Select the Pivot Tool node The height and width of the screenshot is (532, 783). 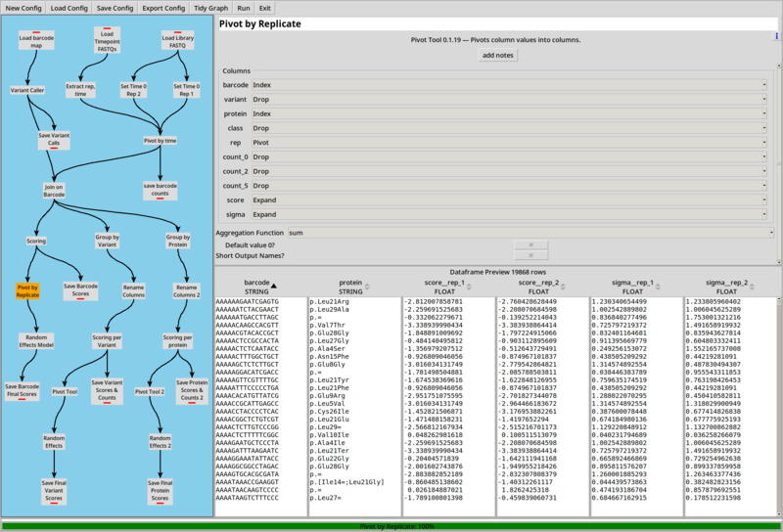pos(65,392)
